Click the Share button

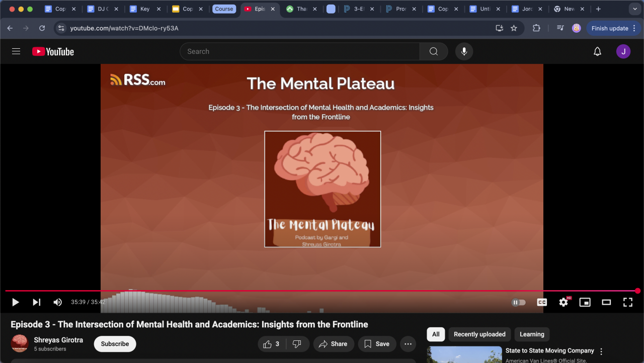pos(333,344)
